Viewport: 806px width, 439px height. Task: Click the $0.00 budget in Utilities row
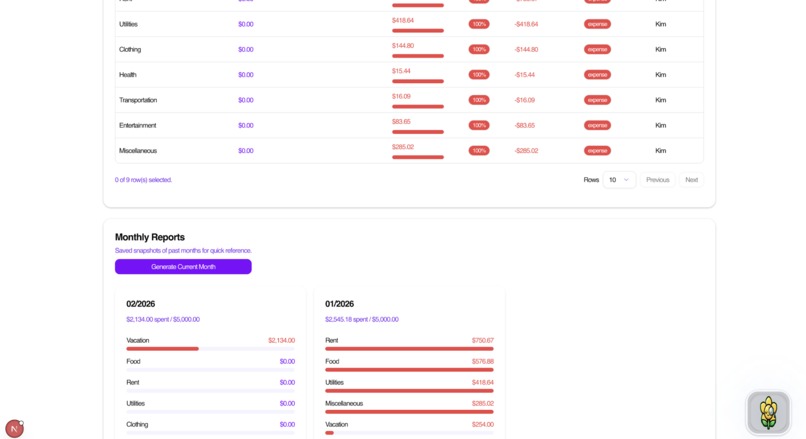point(246,24)
